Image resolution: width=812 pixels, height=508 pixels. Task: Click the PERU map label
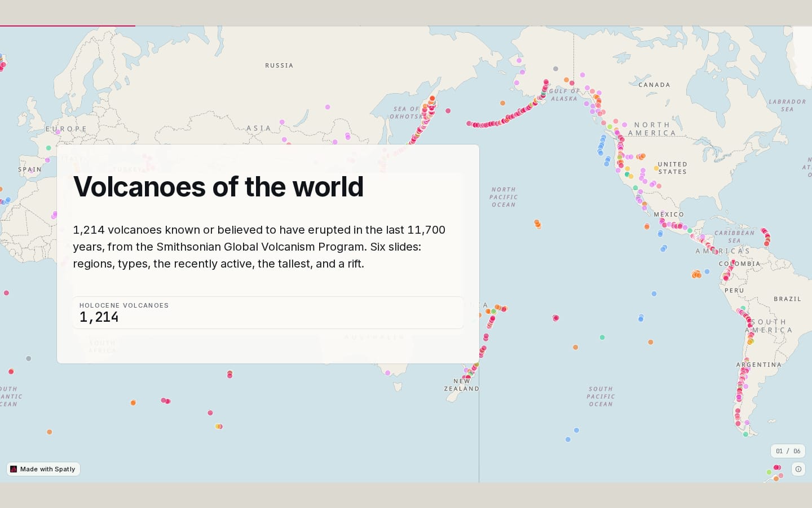coord(734,290)
